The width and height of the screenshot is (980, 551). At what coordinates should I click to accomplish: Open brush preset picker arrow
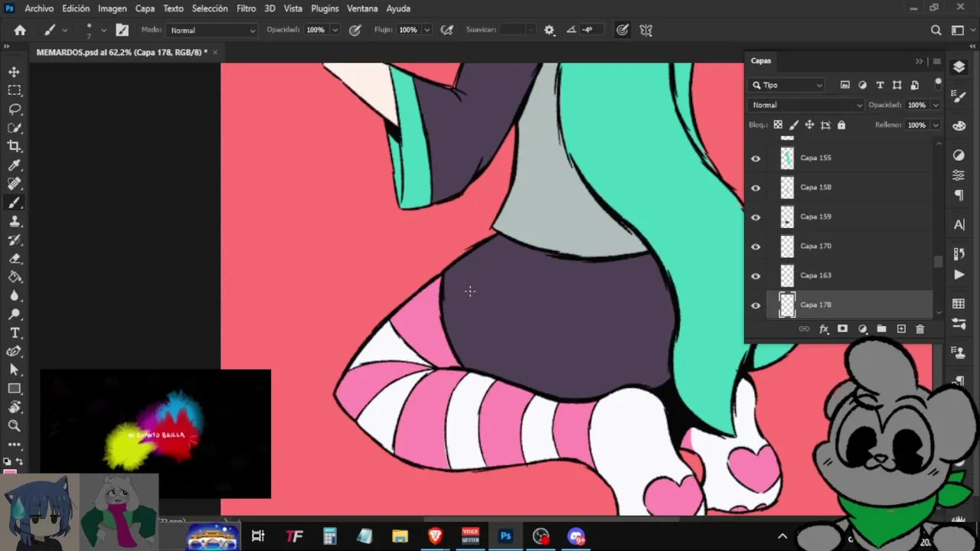103,30
